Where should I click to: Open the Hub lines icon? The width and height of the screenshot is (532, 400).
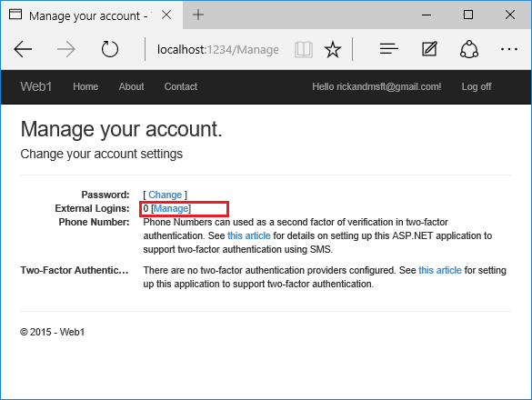tap(389, 49)
